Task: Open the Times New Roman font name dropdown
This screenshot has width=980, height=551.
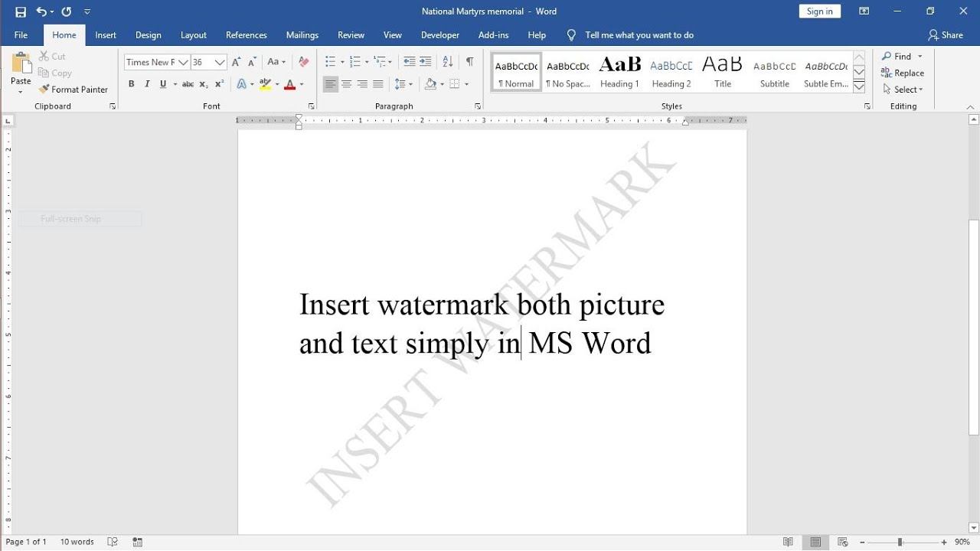Action: [183, 62]
